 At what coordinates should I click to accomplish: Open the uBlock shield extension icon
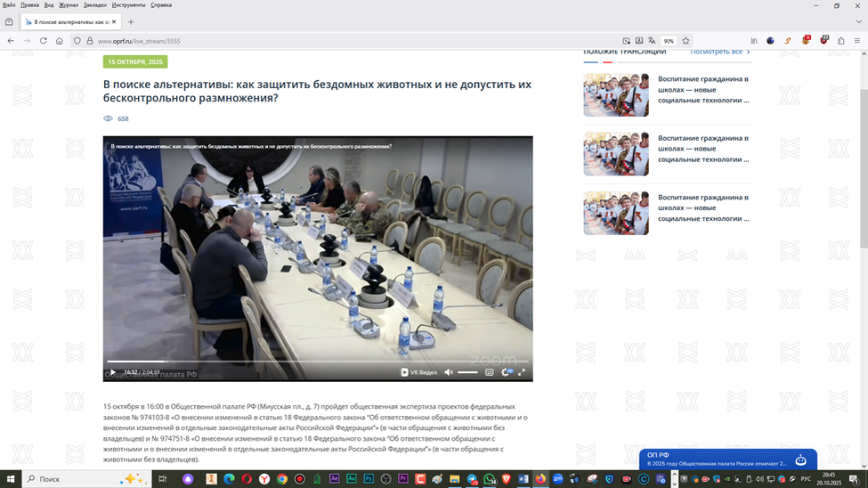click(x=823, y=40)
